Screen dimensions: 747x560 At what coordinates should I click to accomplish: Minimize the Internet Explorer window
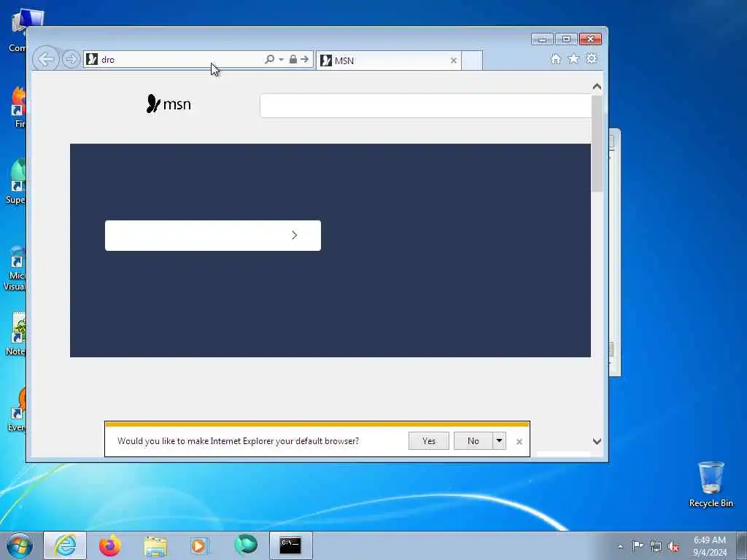pyautogui.click(x=542, y=39)
